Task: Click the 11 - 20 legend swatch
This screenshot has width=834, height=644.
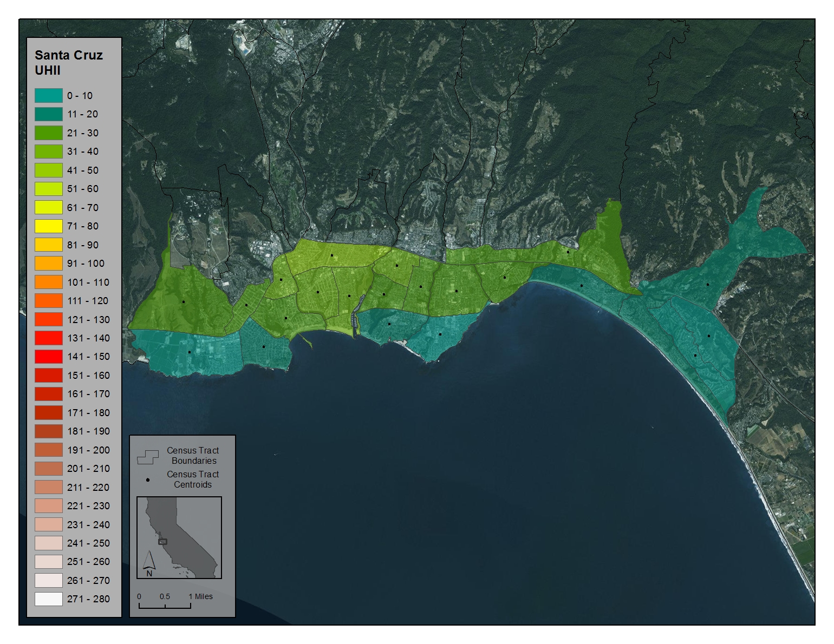Action: coord(49,114)
